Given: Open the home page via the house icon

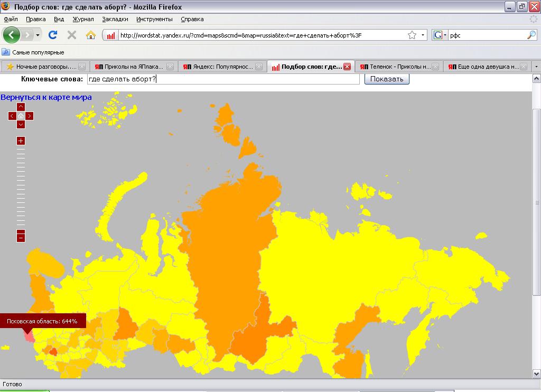Looking at the screenshot, I should [x=90, y=35].
